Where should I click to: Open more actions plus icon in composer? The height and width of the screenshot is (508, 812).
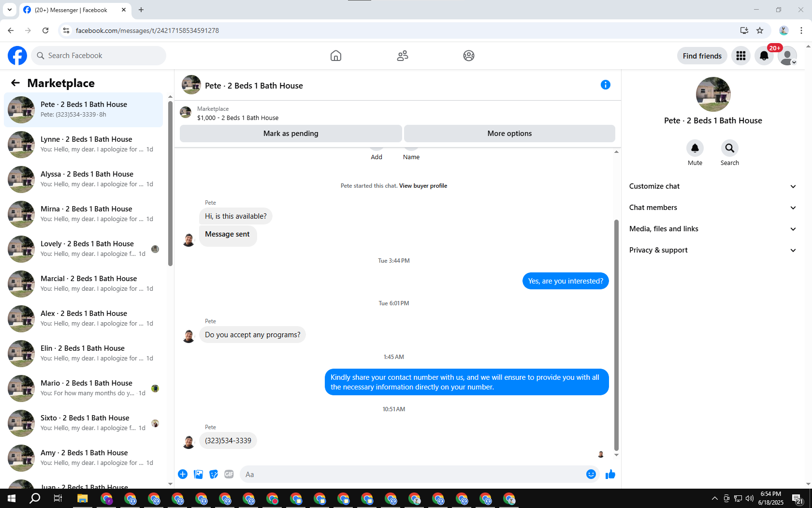(x=183, y=474)
